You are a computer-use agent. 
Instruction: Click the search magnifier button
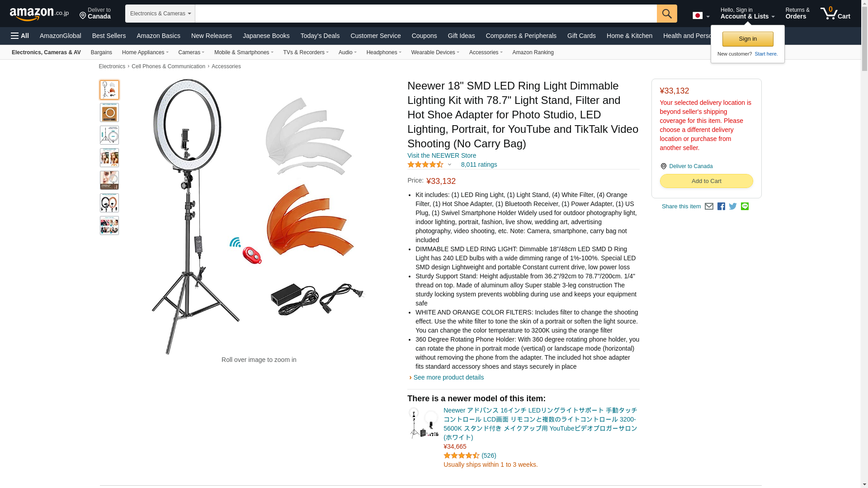tap(667, 14)
